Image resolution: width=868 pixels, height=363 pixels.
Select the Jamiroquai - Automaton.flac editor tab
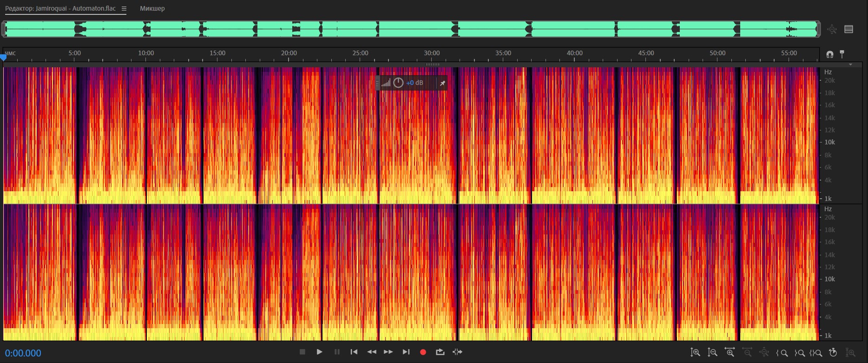coord(60,8)
